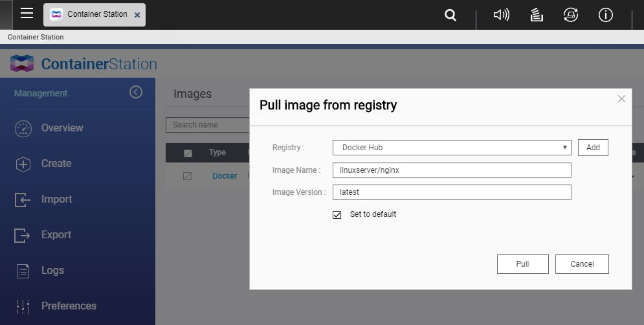
Task: Check the Docker row checkbox
Action: [188, 176]
